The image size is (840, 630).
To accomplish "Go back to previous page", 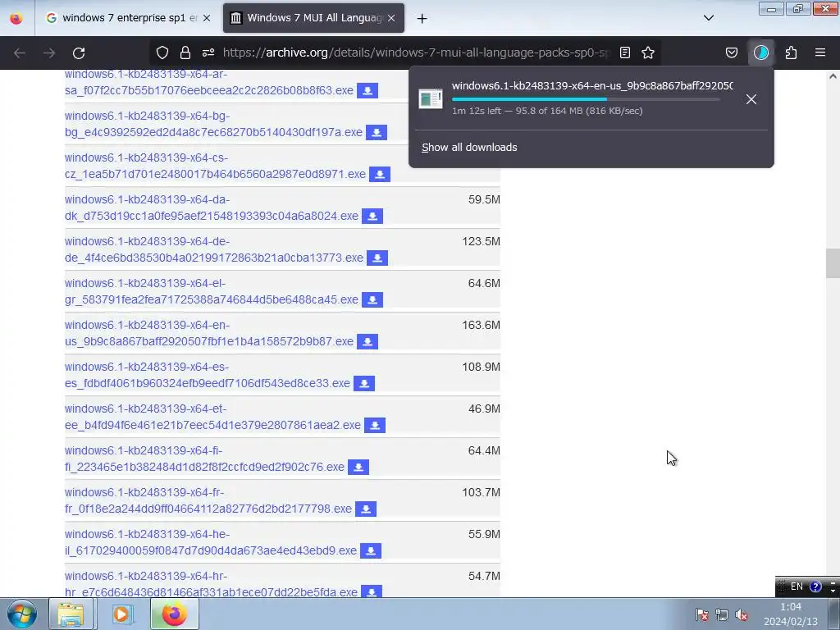I will (x=20, y=52).
